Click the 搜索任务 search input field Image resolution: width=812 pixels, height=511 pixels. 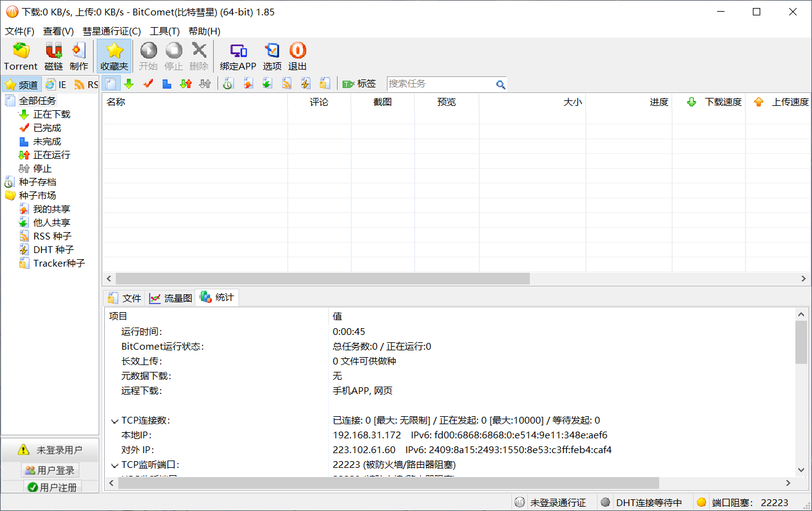pos(441,84)
